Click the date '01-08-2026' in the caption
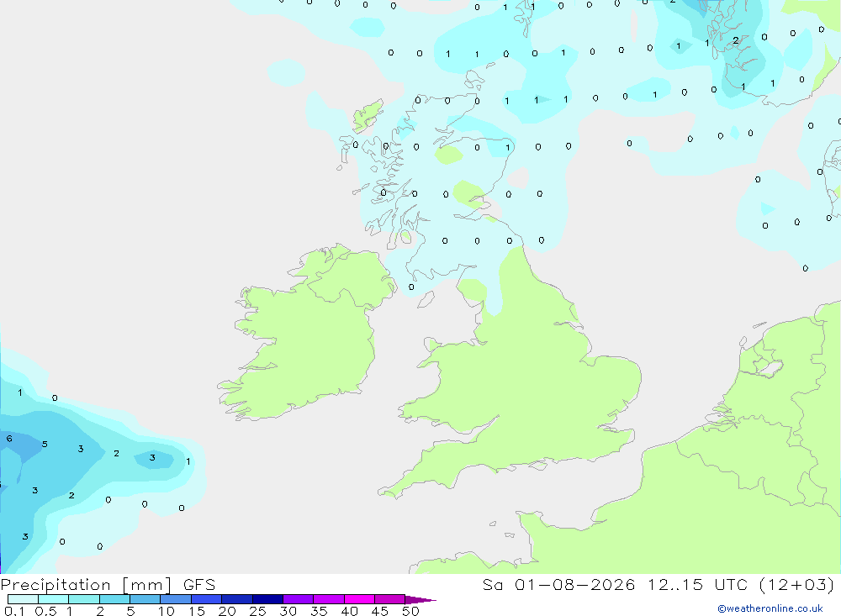Viewport: 841px width, 616px height. 574,585
